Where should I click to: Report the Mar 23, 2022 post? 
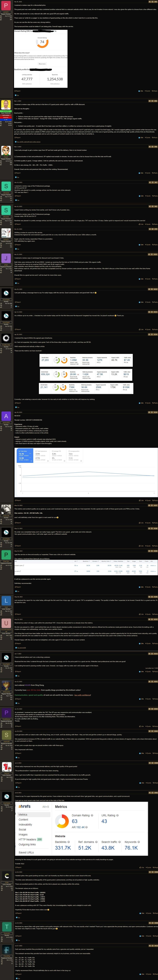point(17,279)
